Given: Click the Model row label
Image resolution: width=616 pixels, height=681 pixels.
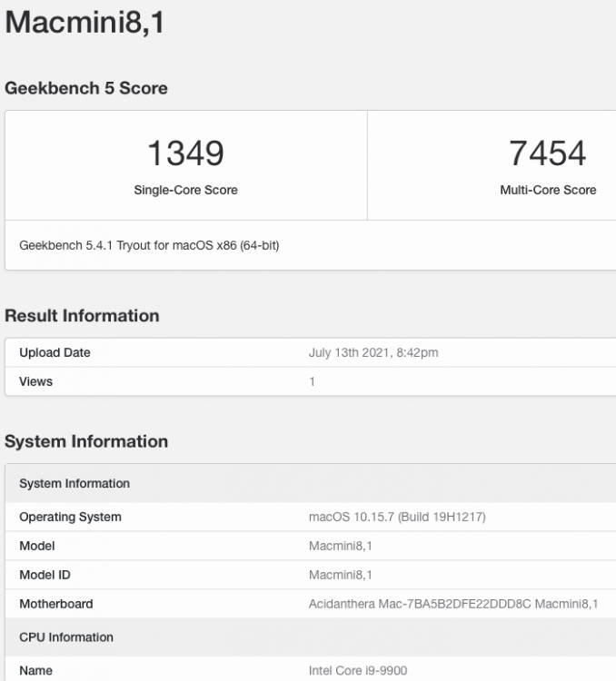Looking at the screenshot, I should click(x=37, y=546).
